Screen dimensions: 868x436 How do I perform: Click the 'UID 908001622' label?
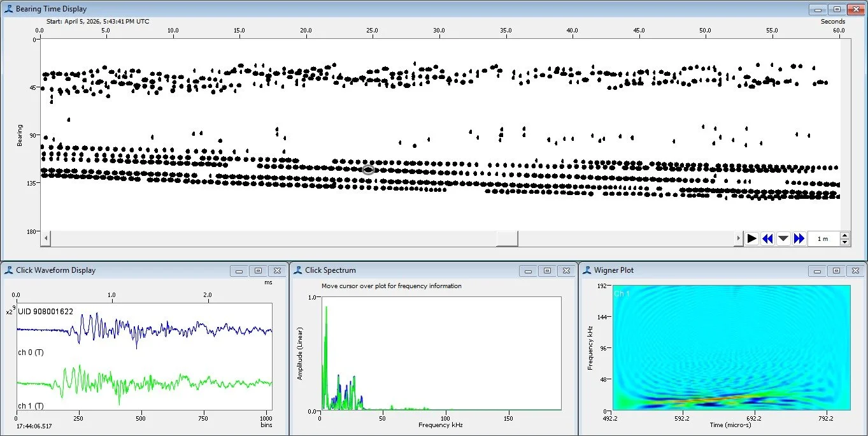coord(45,312)
